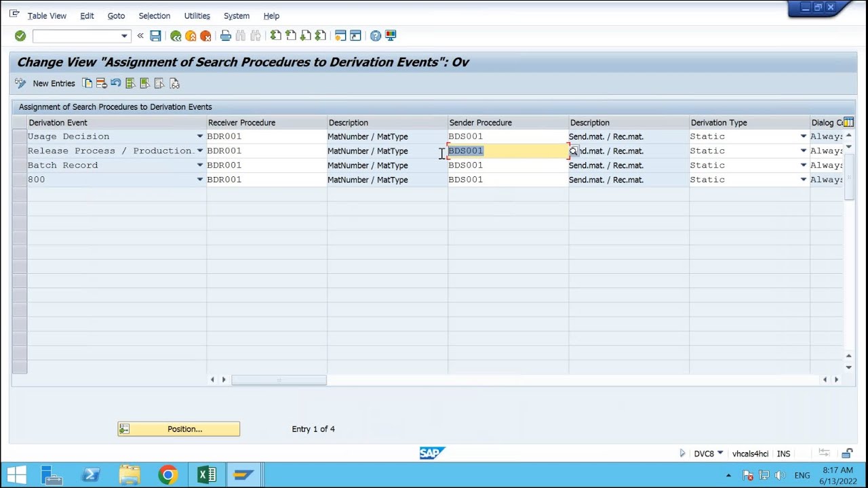The width and height of the screenshot is (868, 488).
Task: Open the Table View menu
Action: coord(47,16)
